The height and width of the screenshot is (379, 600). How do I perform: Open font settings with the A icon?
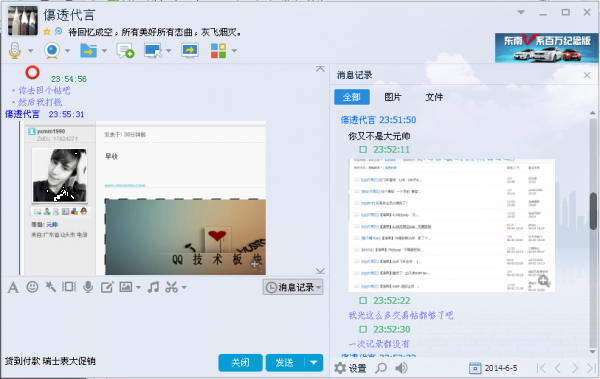click(x=13, y=287)
